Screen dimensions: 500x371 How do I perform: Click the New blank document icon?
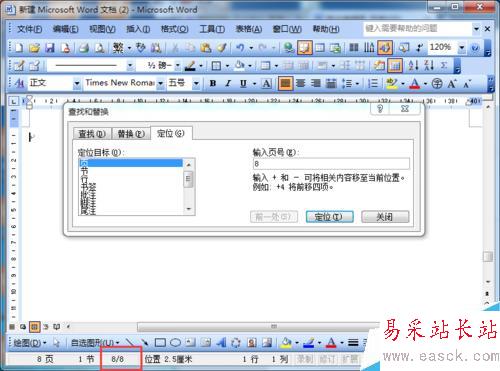tap(19, 48)
